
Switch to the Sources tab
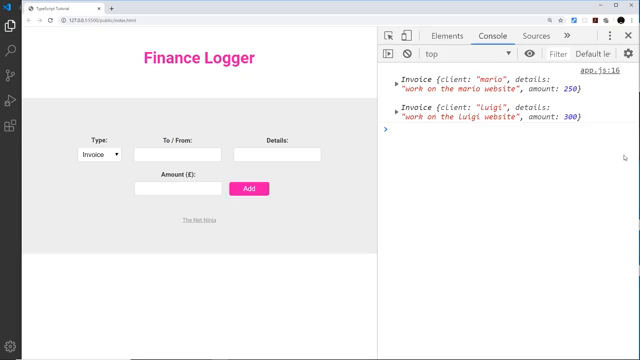[536, 36]
